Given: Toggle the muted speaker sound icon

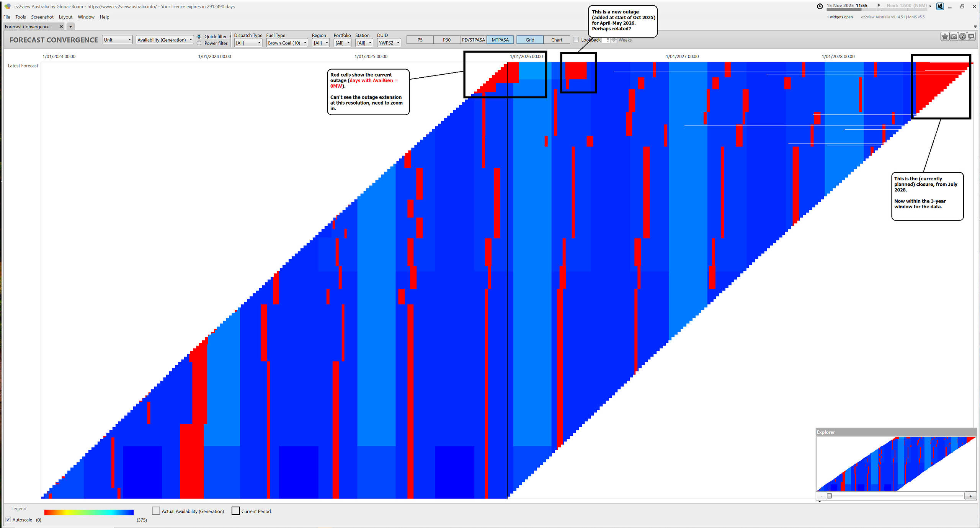Looking at the screenshot, I should tap(940, 6).
